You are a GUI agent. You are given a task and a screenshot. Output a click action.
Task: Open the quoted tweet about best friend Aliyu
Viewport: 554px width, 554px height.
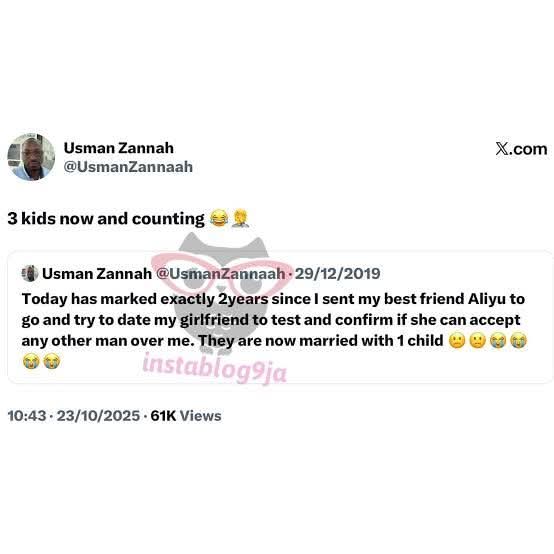(279, 317)
